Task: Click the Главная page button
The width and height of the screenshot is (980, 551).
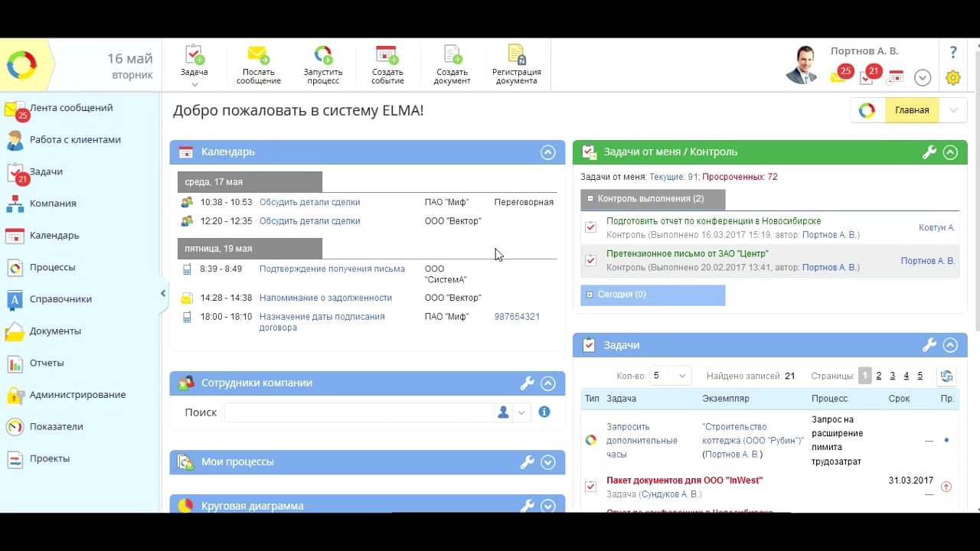Action: 912,110
